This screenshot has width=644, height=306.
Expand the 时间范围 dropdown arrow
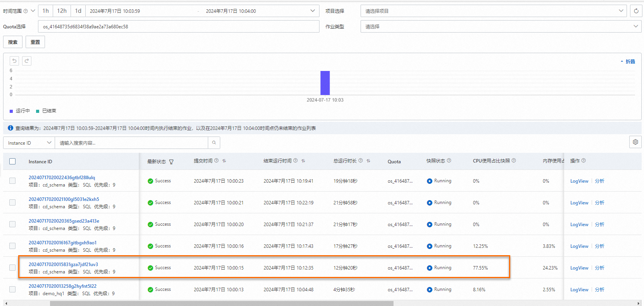(33, 11)
